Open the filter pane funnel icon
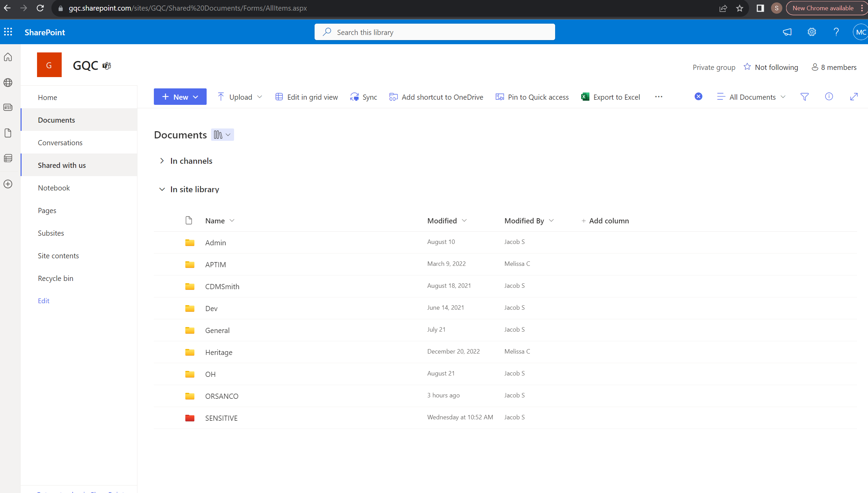Viewport: 868px width, 493px height. point(804,97)
